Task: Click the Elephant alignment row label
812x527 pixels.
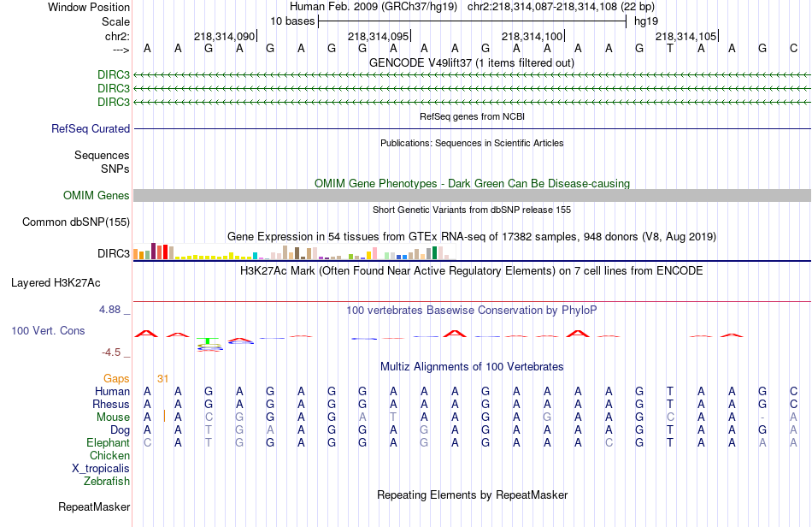Action: [x=108, y=442]
